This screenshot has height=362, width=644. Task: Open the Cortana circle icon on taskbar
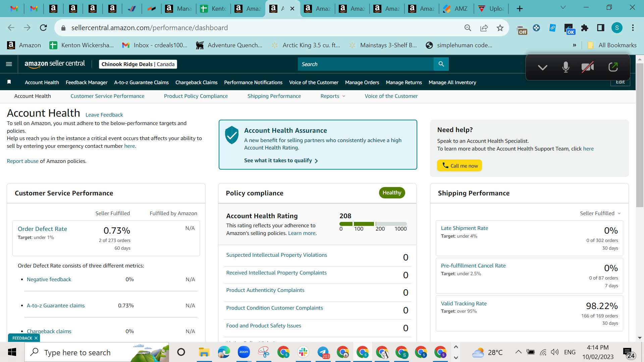pyautogui.click(x=181, y=352)
